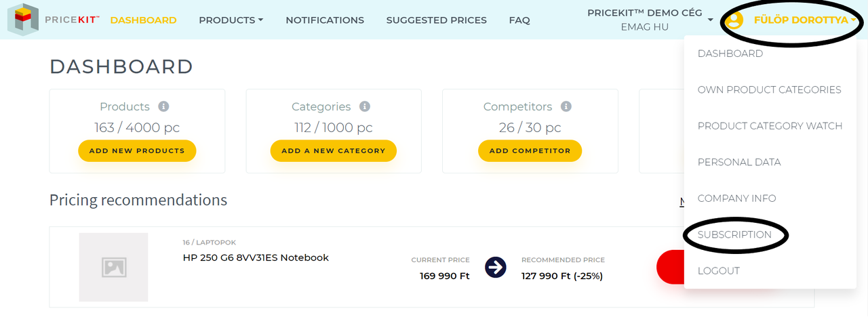Click the info icon beside Competitors
The image size is (868, 317).
[566, 106]
